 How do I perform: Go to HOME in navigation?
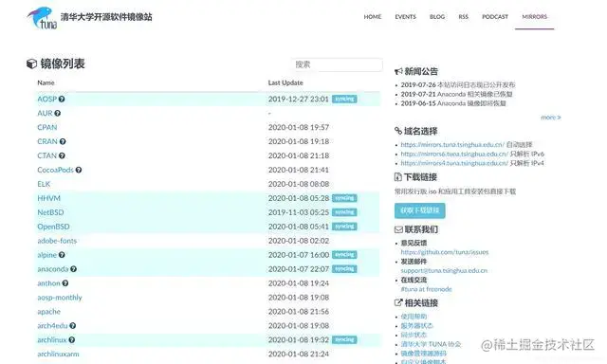[373, 17]
